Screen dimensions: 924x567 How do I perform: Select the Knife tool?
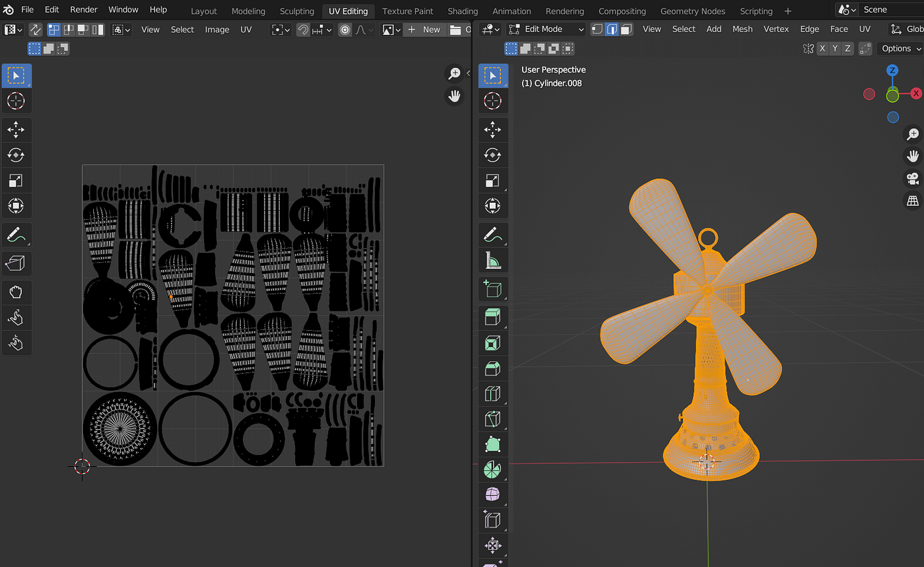pos(493,420)
